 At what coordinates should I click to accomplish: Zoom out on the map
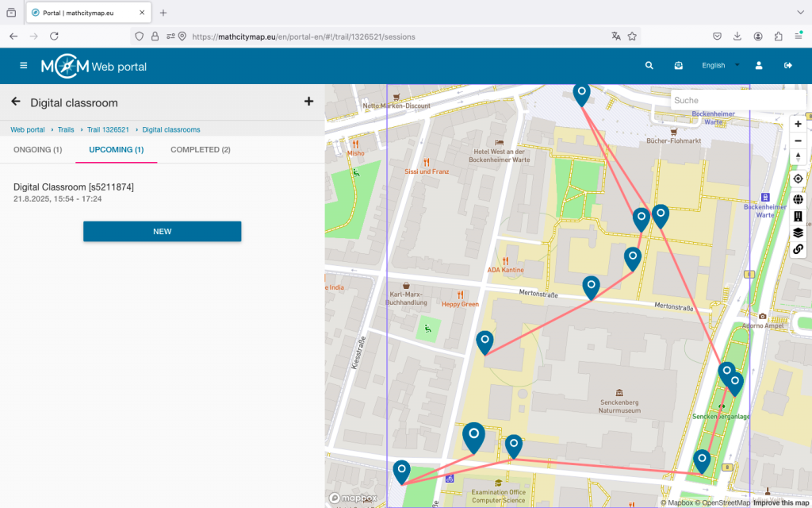(x=798, y=140)
